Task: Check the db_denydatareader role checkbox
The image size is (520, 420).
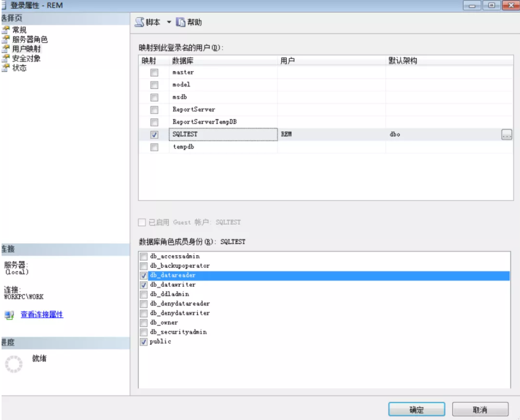Action: pyautogui.click(x=142, y=303)
